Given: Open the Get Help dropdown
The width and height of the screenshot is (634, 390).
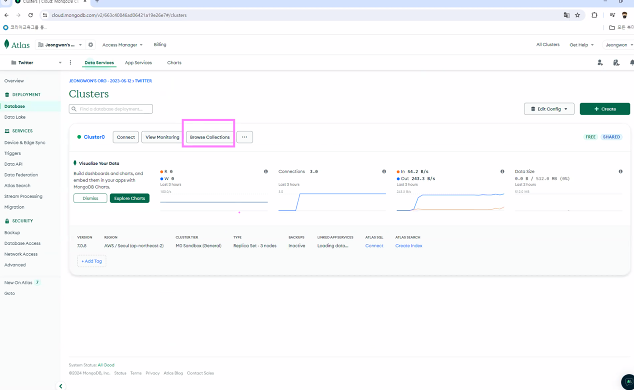Looking at the screenshot, I should (581, 45).
